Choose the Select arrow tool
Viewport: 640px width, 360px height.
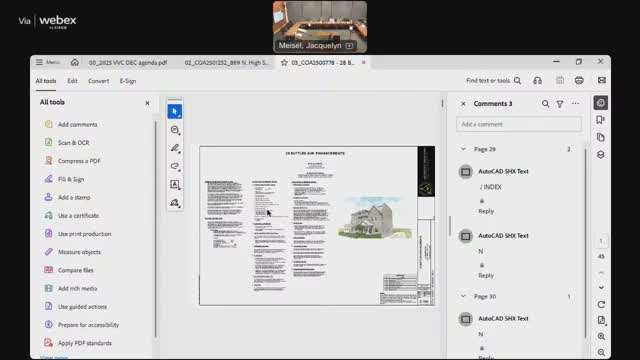tap(175, 111)
